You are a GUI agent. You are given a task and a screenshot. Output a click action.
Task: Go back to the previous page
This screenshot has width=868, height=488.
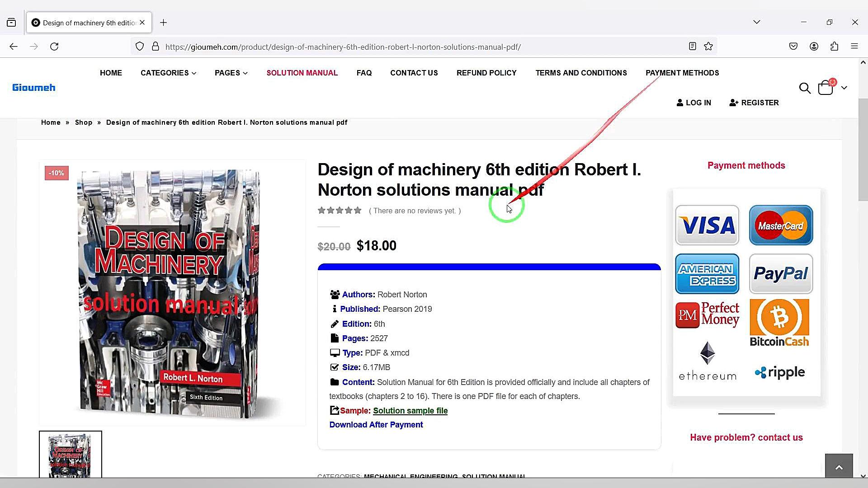(14, 47)
